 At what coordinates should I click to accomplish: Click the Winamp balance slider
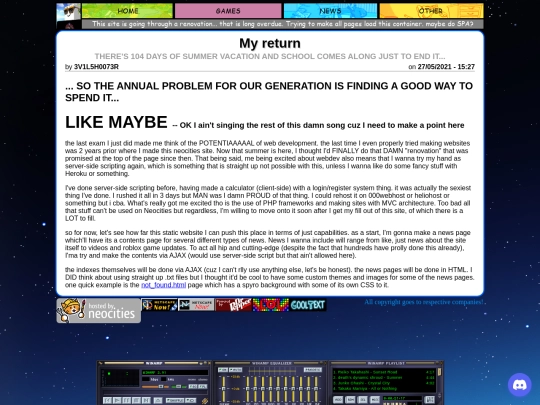[179, 387]
